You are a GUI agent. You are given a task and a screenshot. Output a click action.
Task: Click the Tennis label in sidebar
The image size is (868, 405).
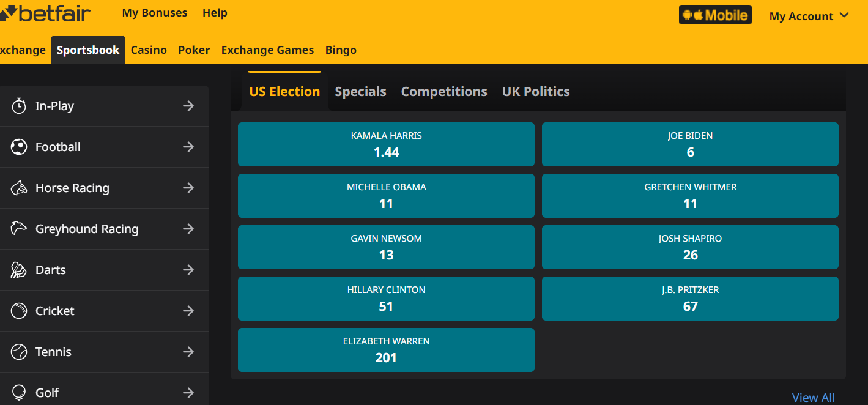pos(53,352)
